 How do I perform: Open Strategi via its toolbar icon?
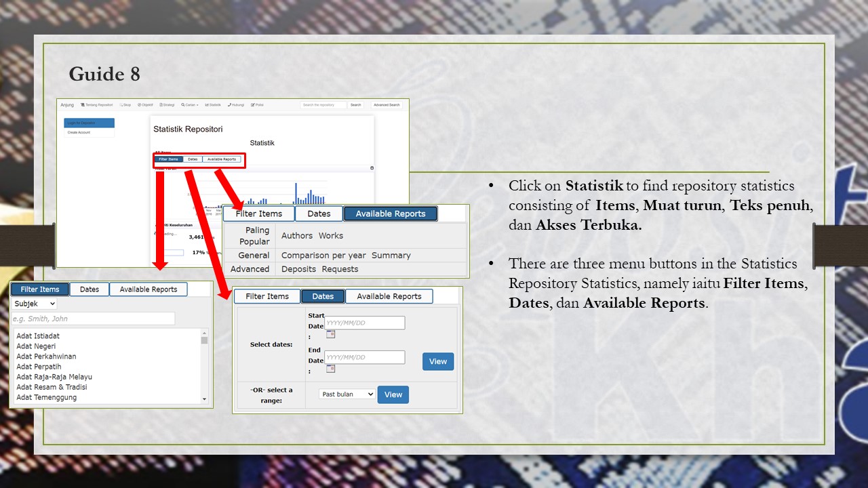coord(161,104)
